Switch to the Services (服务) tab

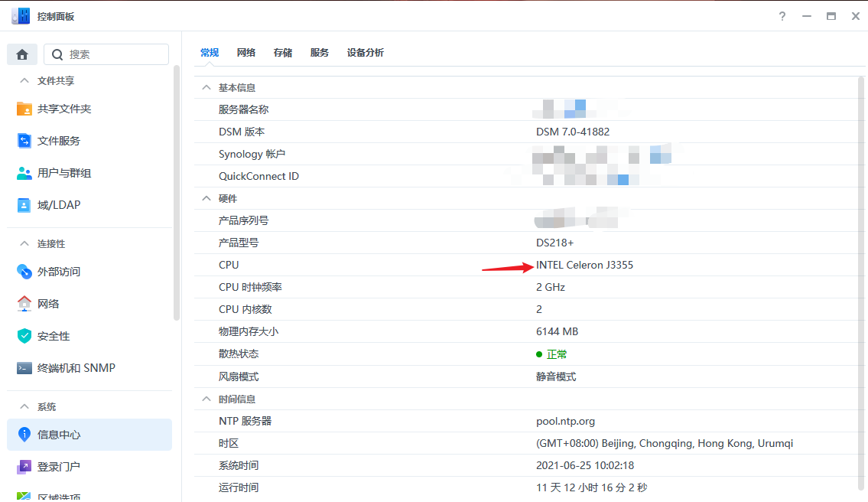(x=320, y=53)
